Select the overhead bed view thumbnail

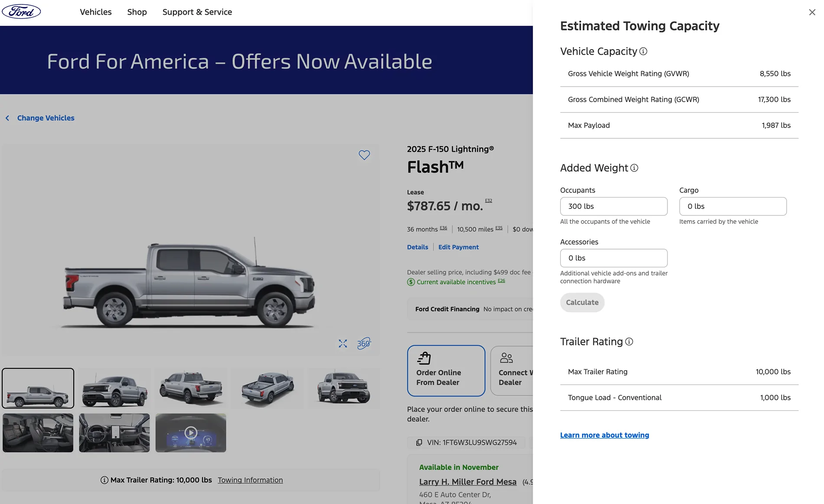(267, 388)
